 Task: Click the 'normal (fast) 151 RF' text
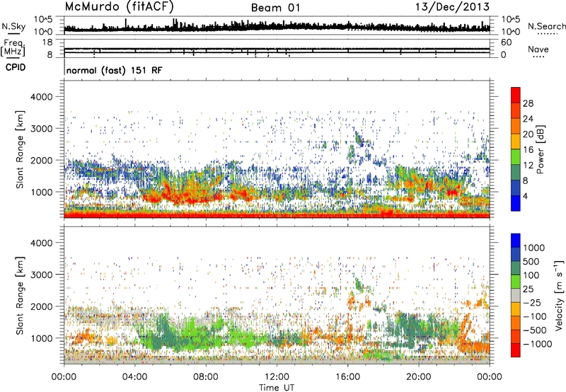(x=114, y=70)
